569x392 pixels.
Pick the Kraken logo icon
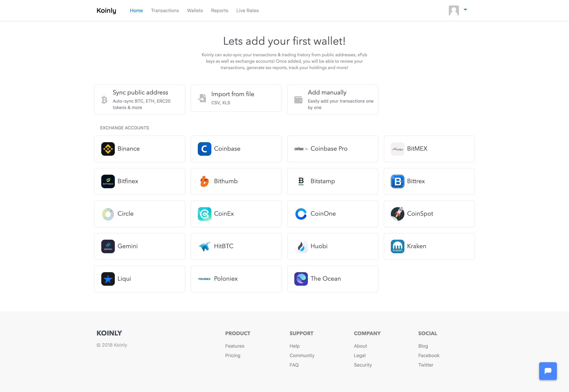[397, 246]
